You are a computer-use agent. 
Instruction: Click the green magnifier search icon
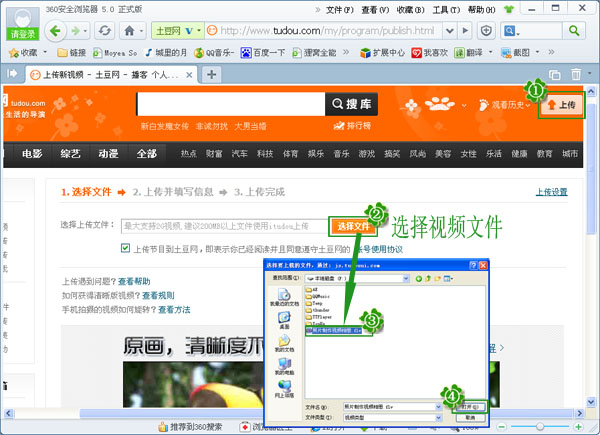pos(574,31)
